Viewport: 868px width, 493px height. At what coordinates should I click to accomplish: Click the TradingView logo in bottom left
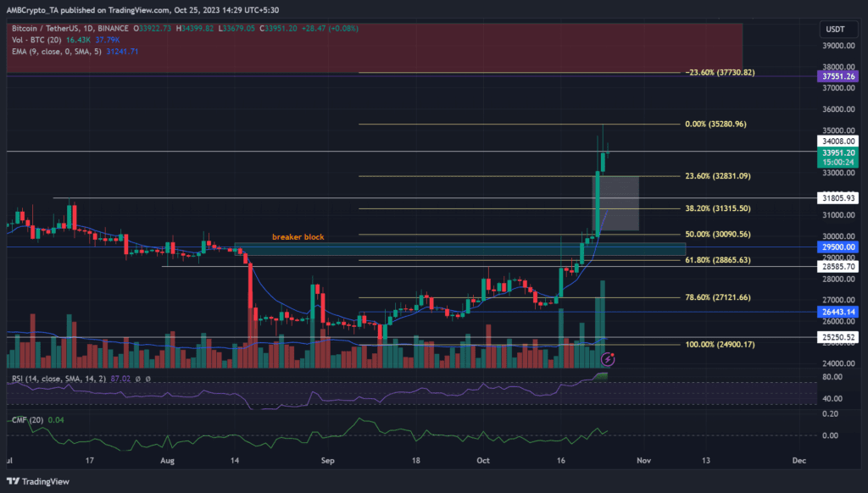pos(36,481)
